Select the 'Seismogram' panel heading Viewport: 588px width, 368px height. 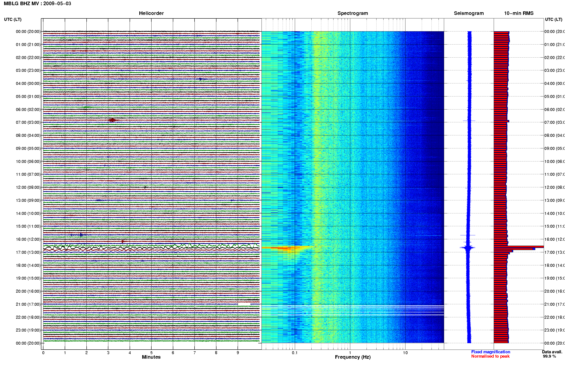tap(469, 13)
